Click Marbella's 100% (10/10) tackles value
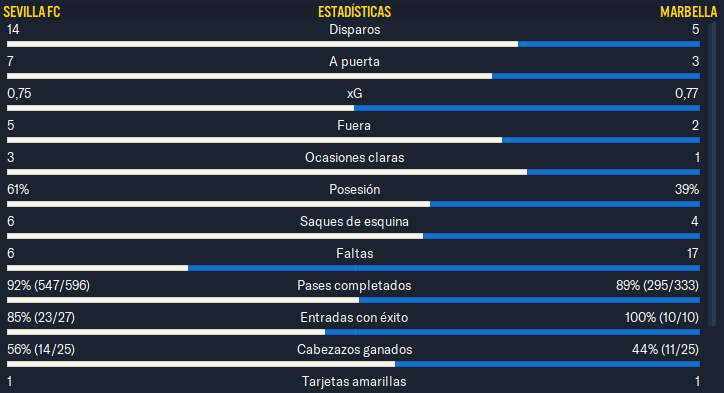The height and width of the screenshot is (393, 724). [x=662, y=318]
